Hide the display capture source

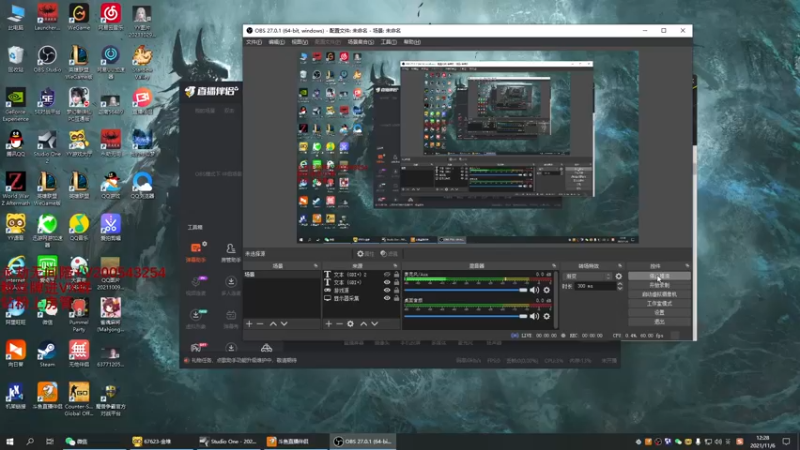tap(387, 298)
